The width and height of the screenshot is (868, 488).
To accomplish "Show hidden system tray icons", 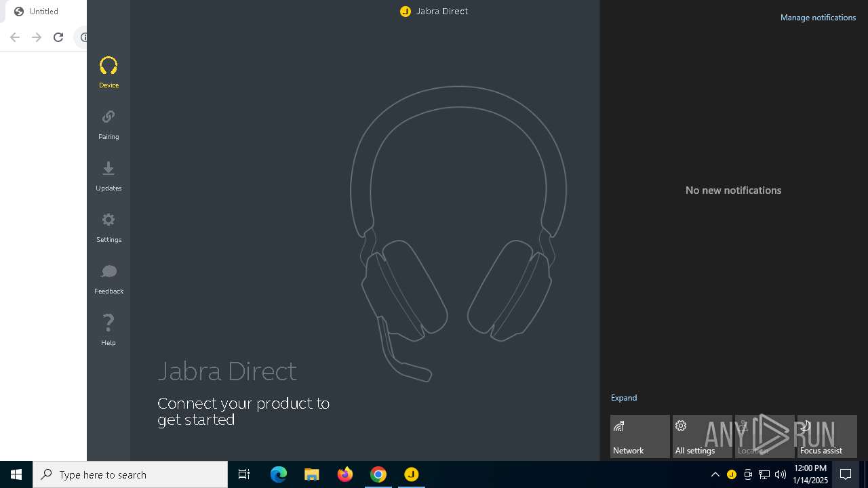I will click(x=715, y=474).
